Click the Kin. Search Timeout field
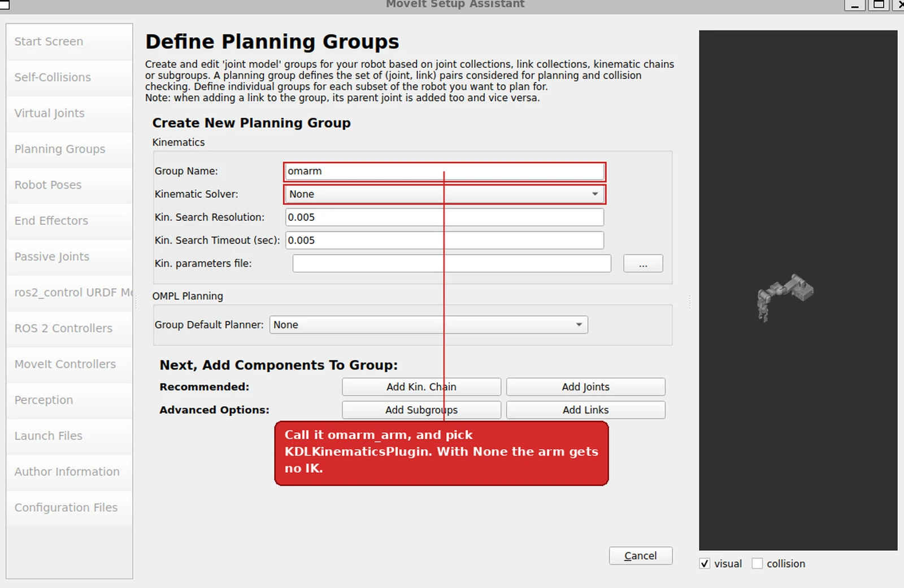 click(x=445, y=241)
